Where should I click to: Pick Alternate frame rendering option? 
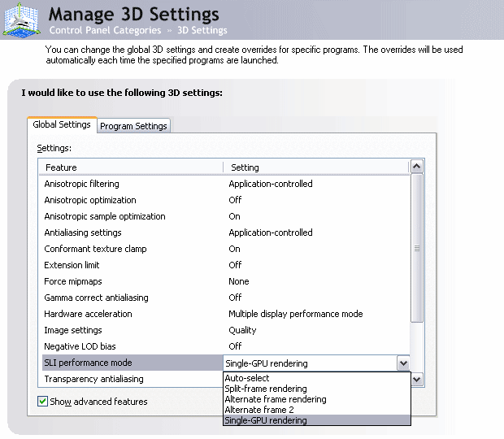click(x=275, y=399)
